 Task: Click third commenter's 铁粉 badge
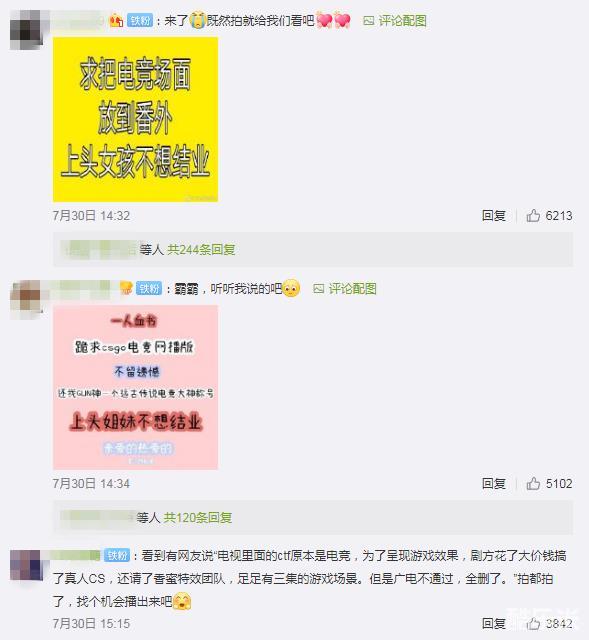pyautogui.click(x=117, y=555)
